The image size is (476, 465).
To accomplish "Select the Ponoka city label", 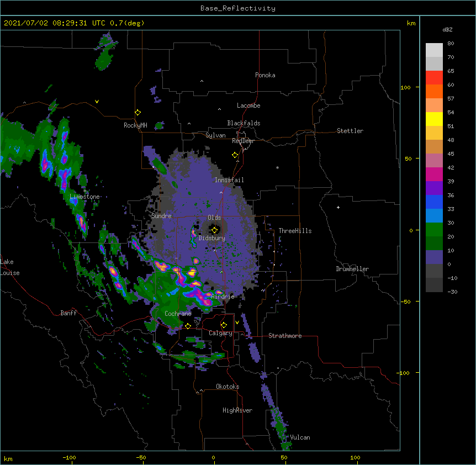I will pyautogui.click(x=265, y=75).
